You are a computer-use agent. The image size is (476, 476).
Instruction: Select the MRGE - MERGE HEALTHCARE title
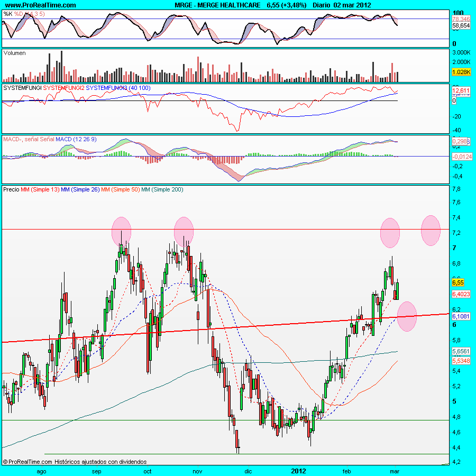pyautogui.click(x=217, y=5)
